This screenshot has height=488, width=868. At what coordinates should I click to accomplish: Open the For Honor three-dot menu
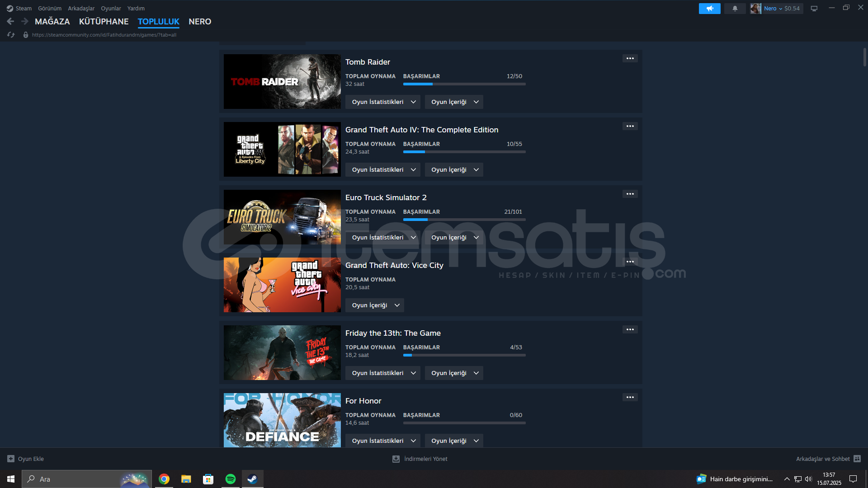pyautogui.click(x=630, y=397)
